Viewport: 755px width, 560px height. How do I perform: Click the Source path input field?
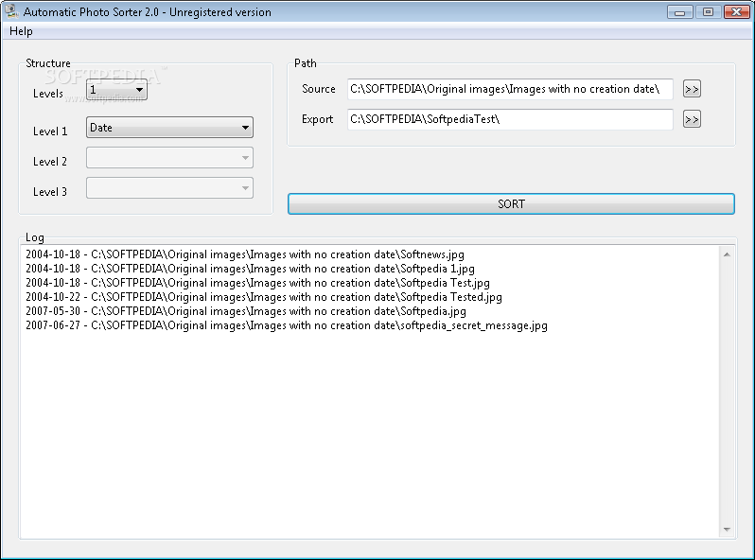(x=510, y=89)
